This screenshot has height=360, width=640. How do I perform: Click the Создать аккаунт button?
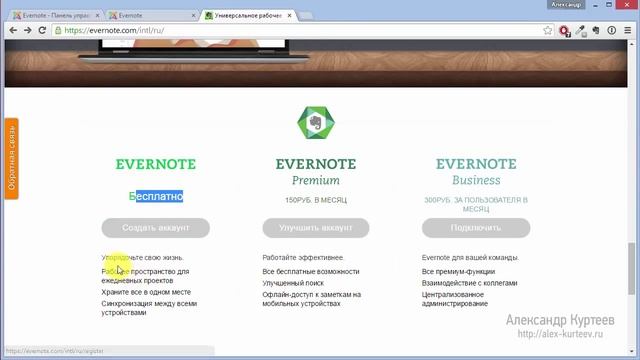[x=156, y=228]
